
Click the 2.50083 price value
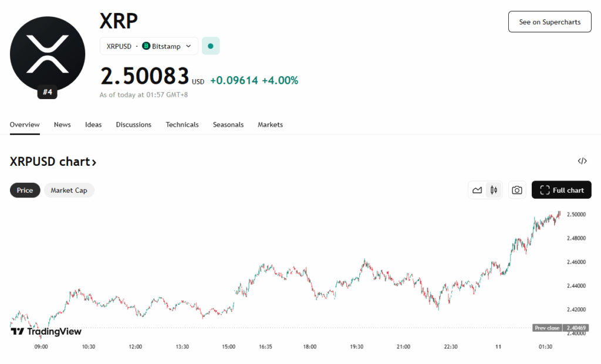(x=145, y=76)
